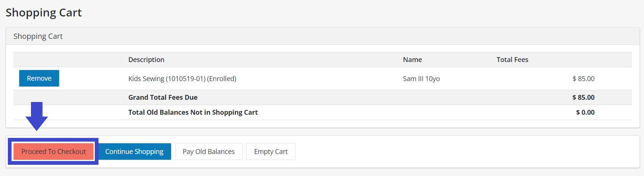Click the bold grand total $ 85.00 amount
The width and height of the screenshot is (644, 176).
pyautogui.click(x=583, y=98)
